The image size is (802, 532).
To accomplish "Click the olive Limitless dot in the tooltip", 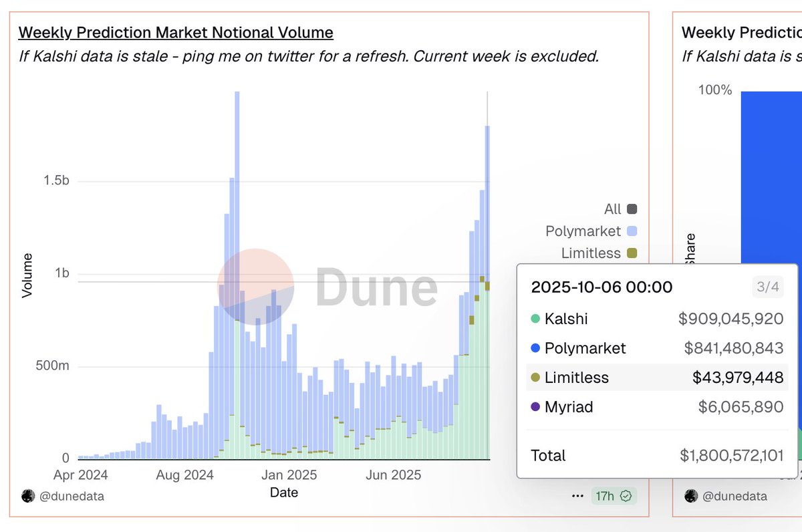I will (535, 378).
